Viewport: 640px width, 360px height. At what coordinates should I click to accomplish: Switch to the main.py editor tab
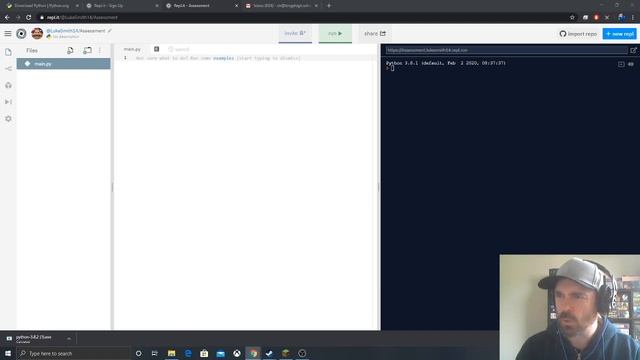point(132,49)
